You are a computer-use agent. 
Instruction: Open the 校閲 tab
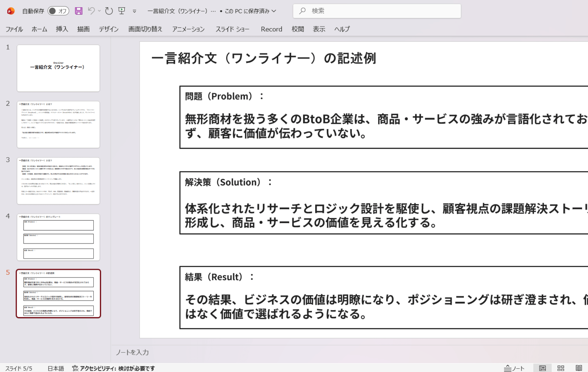pos(298,29)
